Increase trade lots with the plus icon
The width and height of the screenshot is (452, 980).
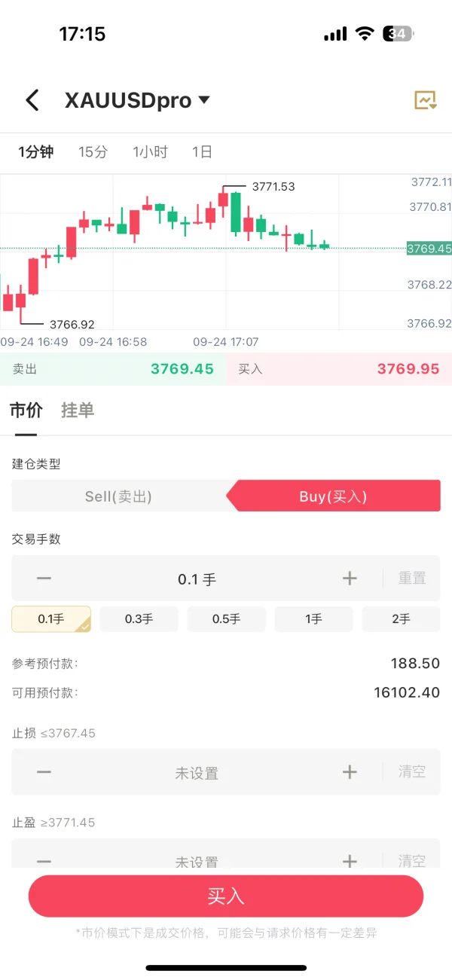pyautogui.click(x=350, y=579)
